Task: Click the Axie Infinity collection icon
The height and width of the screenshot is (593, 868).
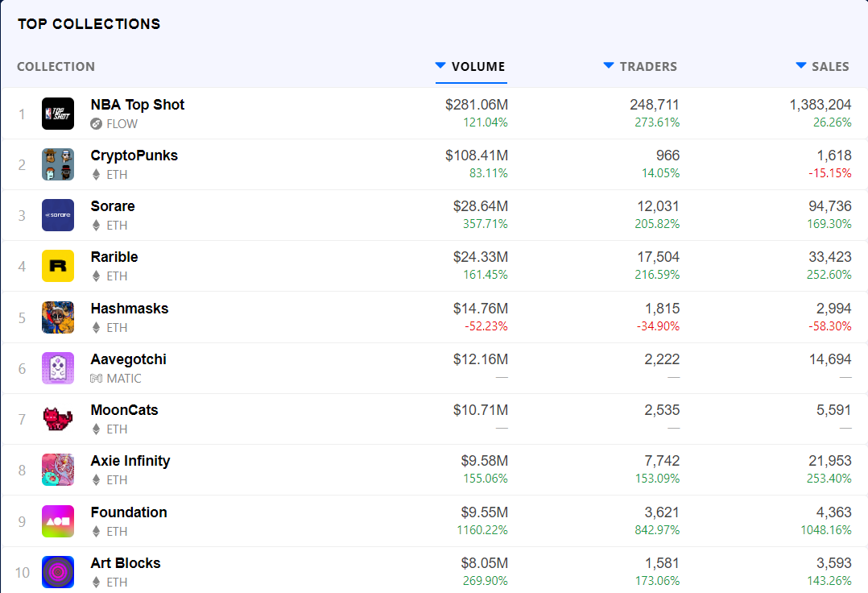Action: coord(58,470)
